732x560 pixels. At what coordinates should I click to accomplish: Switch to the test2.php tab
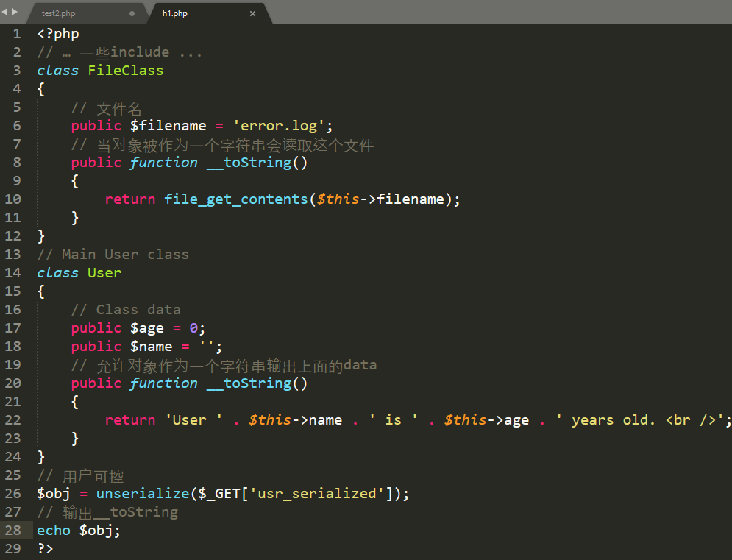point(59,13)
